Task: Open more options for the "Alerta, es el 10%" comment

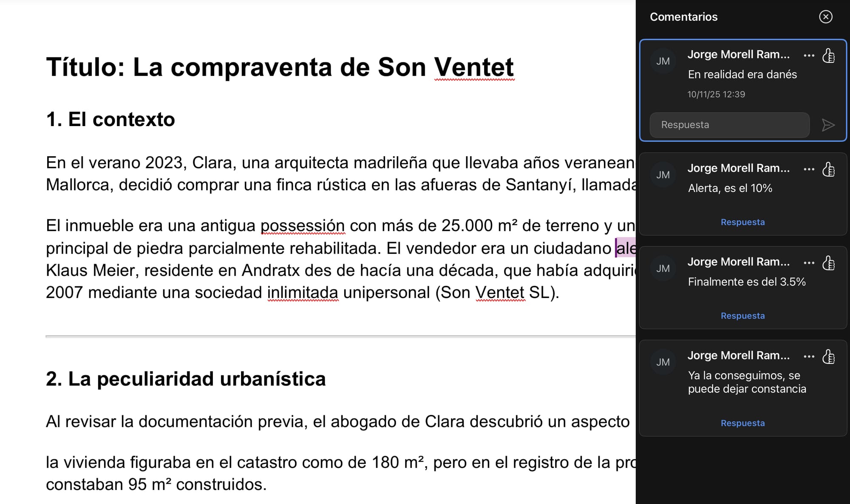Action: [809, 169]
